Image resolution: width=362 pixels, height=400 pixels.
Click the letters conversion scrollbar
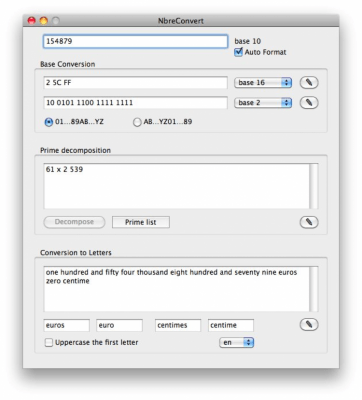pyautogui.click(x=314, y=289)
